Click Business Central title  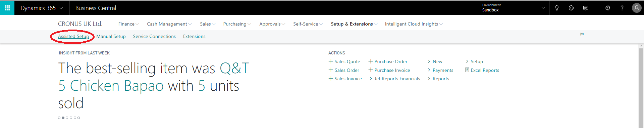(96, 8)
